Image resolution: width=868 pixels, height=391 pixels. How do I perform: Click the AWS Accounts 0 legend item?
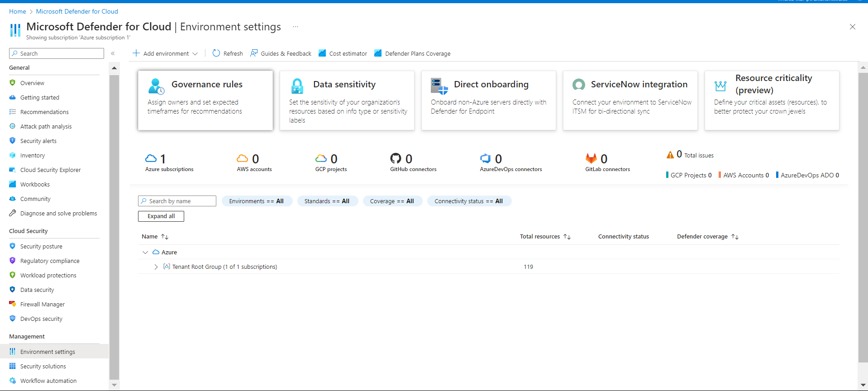[744, 175]
